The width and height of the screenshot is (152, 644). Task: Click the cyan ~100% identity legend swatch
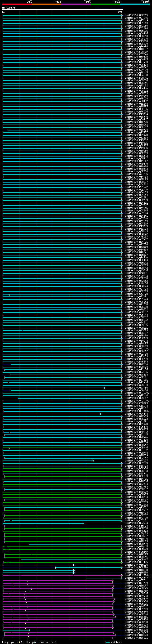pos(135,4)
